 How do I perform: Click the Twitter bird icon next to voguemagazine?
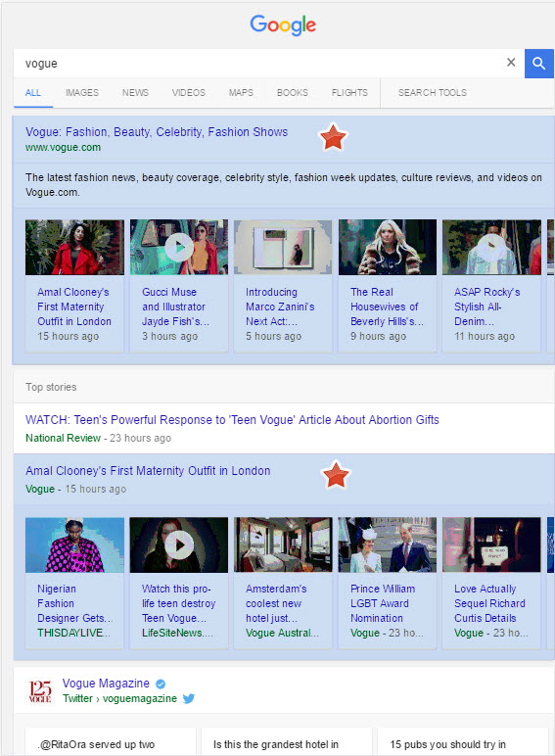pyautogui.click(x=189, y=698)
